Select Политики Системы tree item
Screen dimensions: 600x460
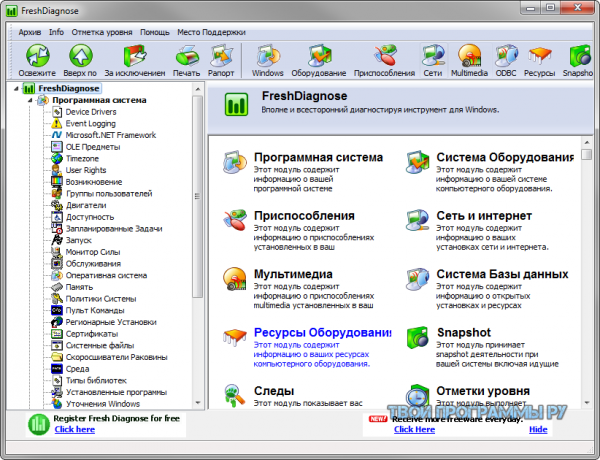pos(101,299)
